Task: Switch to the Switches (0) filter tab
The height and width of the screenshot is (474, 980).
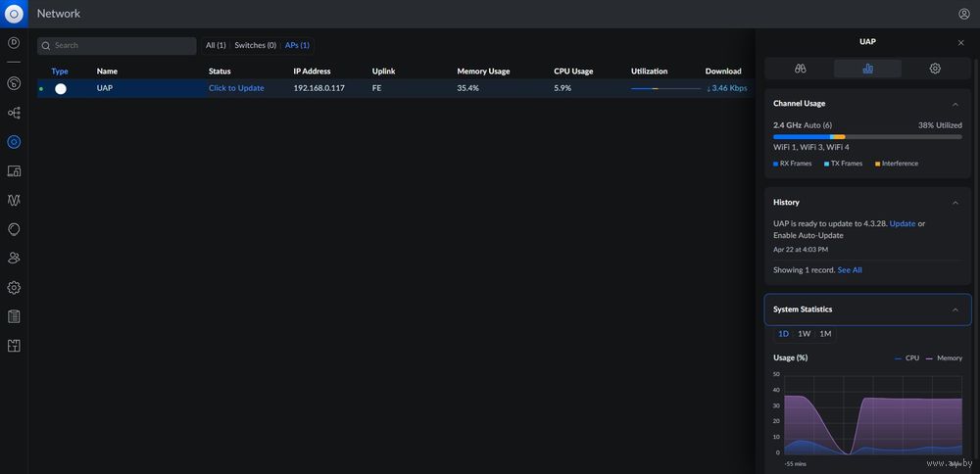Action: tap(255, 45)
